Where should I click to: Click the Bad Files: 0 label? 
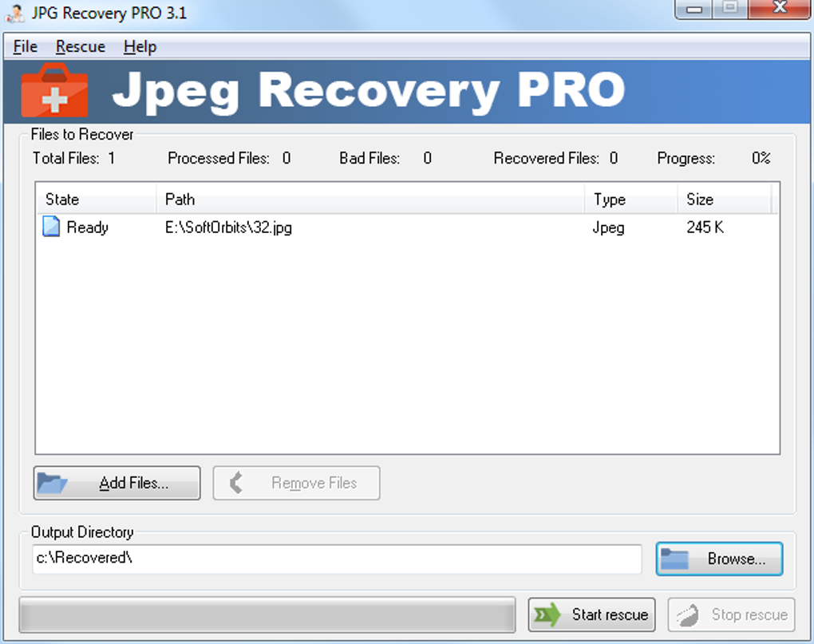385,158
